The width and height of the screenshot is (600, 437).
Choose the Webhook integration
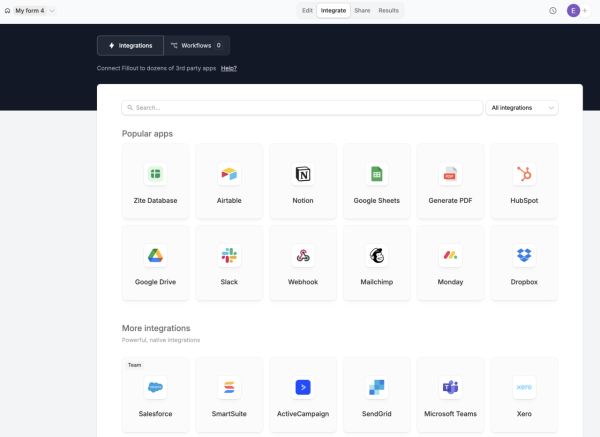[303, 263]
